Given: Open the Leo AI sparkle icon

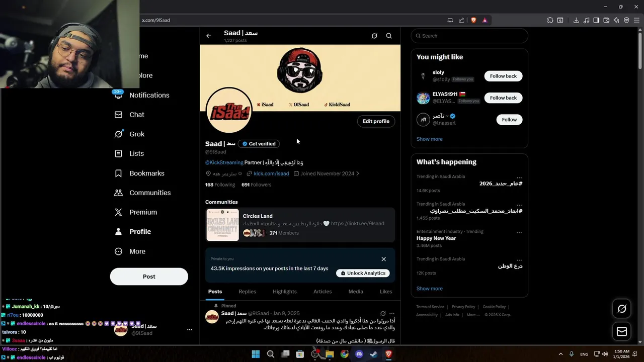Looking at the screenshot, I should pos(616,20).
